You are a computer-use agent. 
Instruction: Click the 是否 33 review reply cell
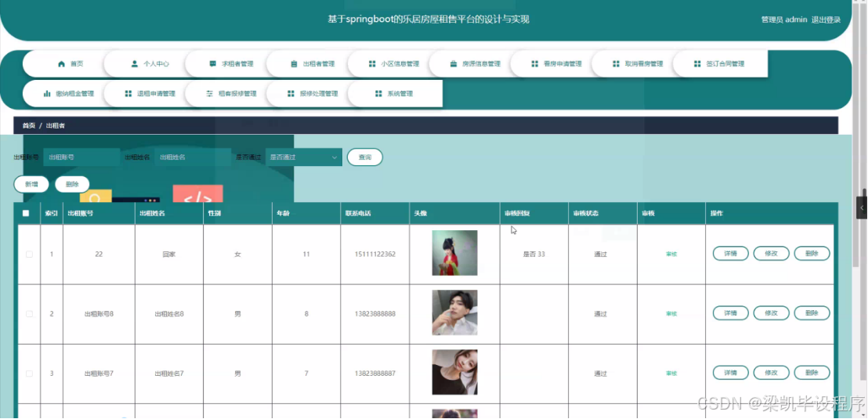tap(533, 254)
